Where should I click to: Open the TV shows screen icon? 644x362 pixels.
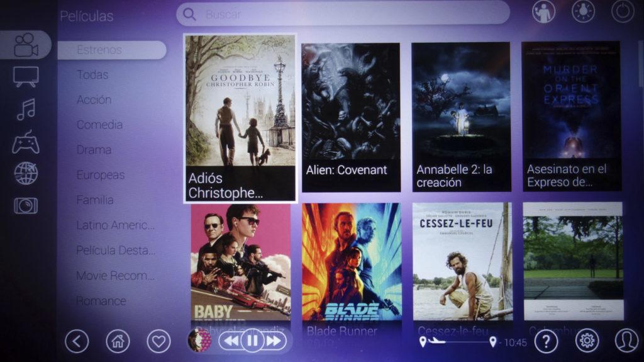coord(26,77)
